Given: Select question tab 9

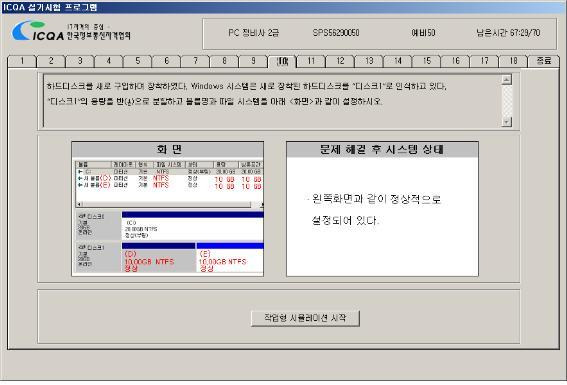Looking at the screenshot, I should pyautogui.click(x=253, y=61).
